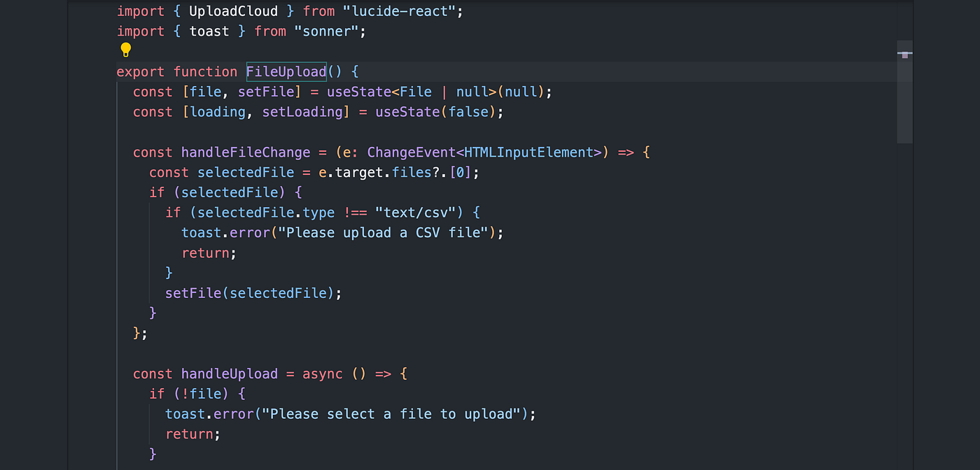Click the toast import identifier
The image size is (980, 470).
point(209,31)
